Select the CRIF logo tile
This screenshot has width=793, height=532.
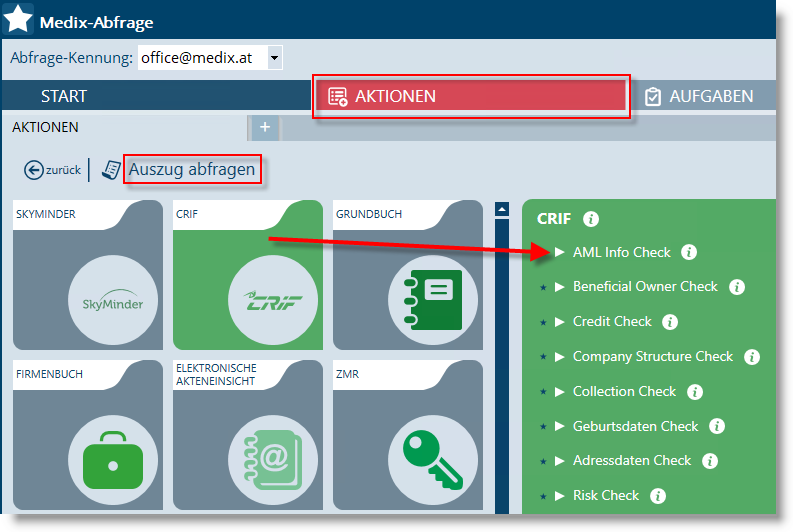click(x=274, y=298)
